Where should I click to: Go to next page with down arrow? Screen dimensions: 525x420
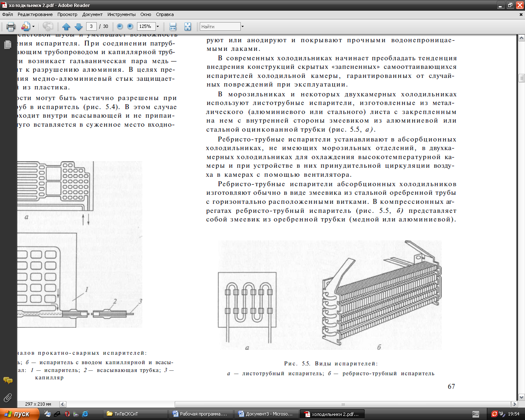pos(79,27)
